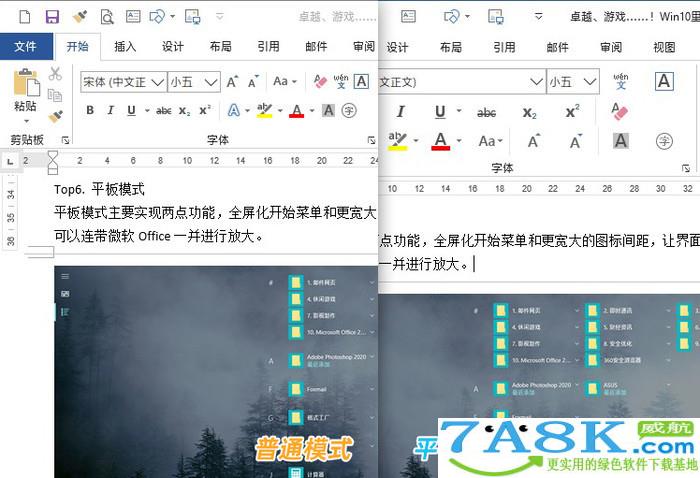Open the 文件 tab in left window

25,46
